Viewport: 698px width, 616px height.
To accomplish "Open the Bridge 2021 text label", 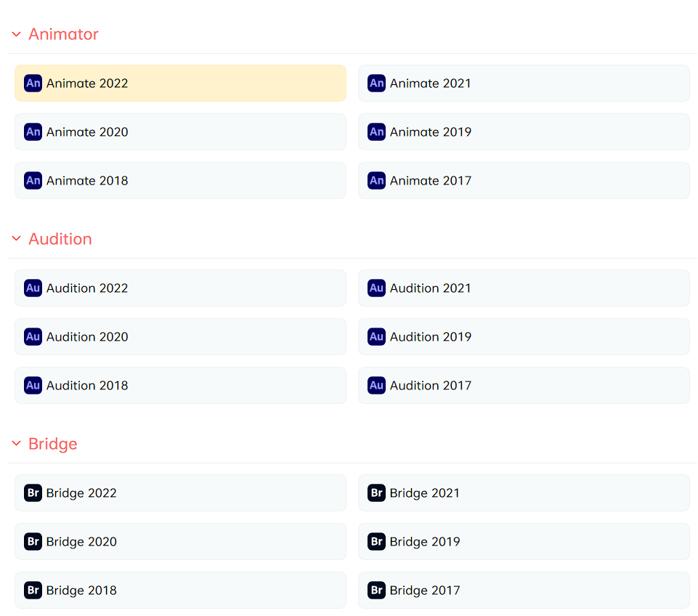I will tap(425, 493).
